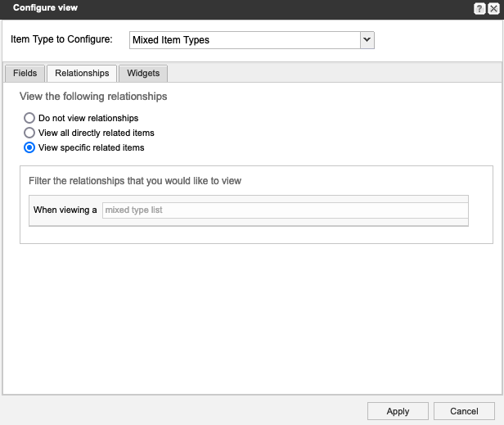Click the Filter the relationships instruction text
Screen dimensions: 504x425
(x=135, y=180)
